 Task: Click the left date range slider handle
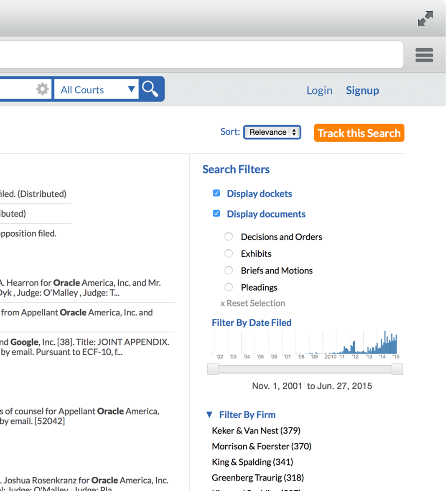coord(213,369)
